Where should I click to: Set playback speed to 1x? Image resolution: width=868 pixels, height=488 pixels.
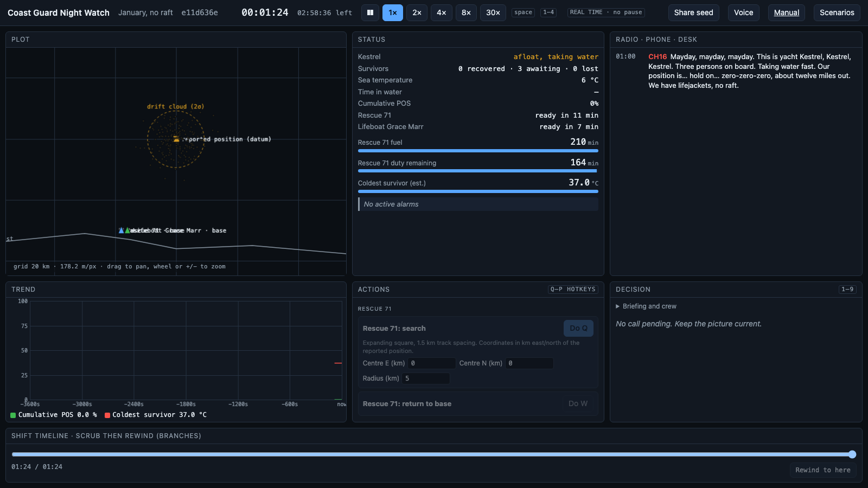[393, 12]
